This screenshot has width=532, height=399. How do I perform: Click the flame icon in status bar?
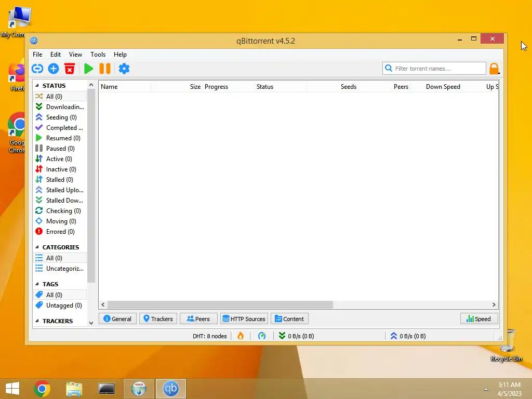tap(241, 336)
